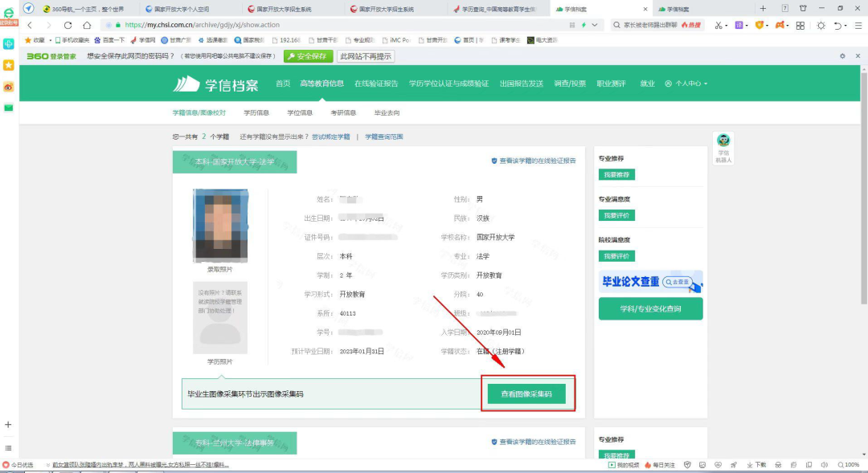Add a sidebar app with the plus icon
Screen dimensions: 868x473
8,424
